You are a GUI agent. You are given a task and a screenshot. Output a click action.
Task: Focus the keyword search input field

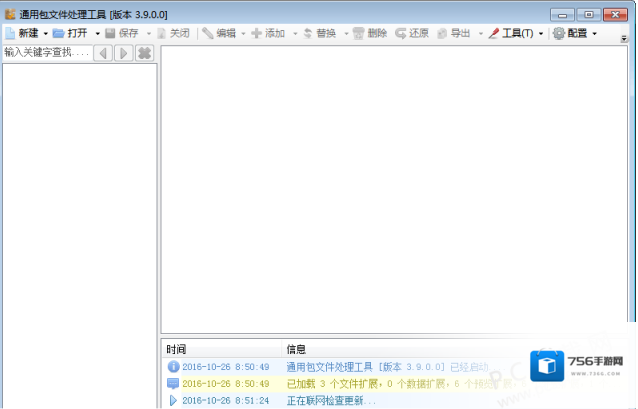(x=46, y=52)
